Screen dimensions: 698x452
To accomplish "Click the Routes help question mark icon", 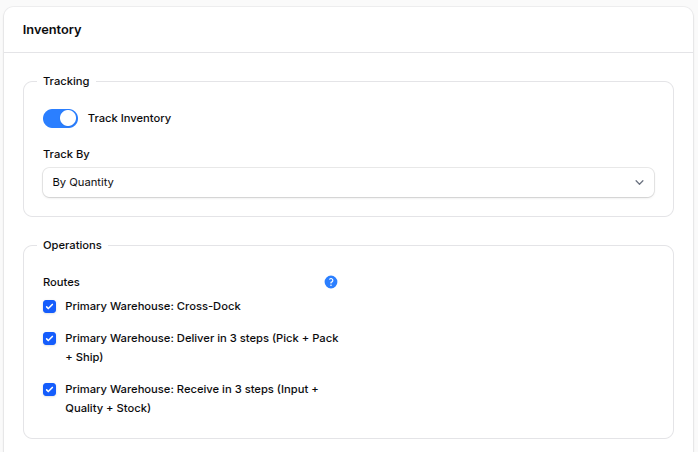I will (331, 282).
